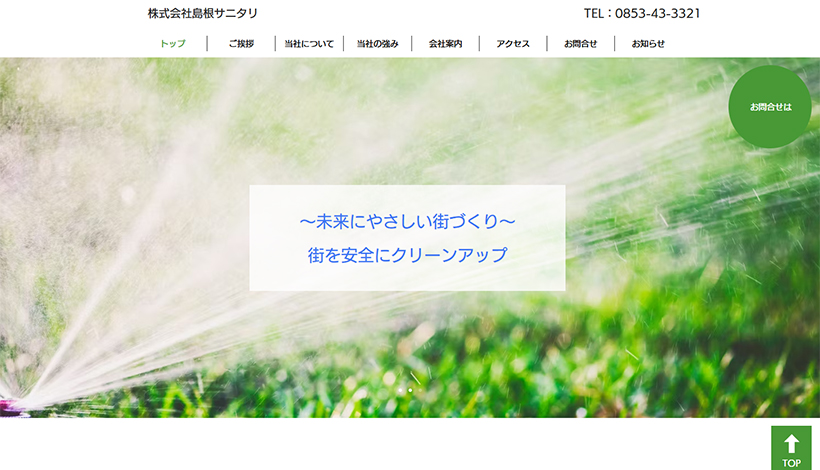Select the second slideshow indicator dot

tap(410, 390)
